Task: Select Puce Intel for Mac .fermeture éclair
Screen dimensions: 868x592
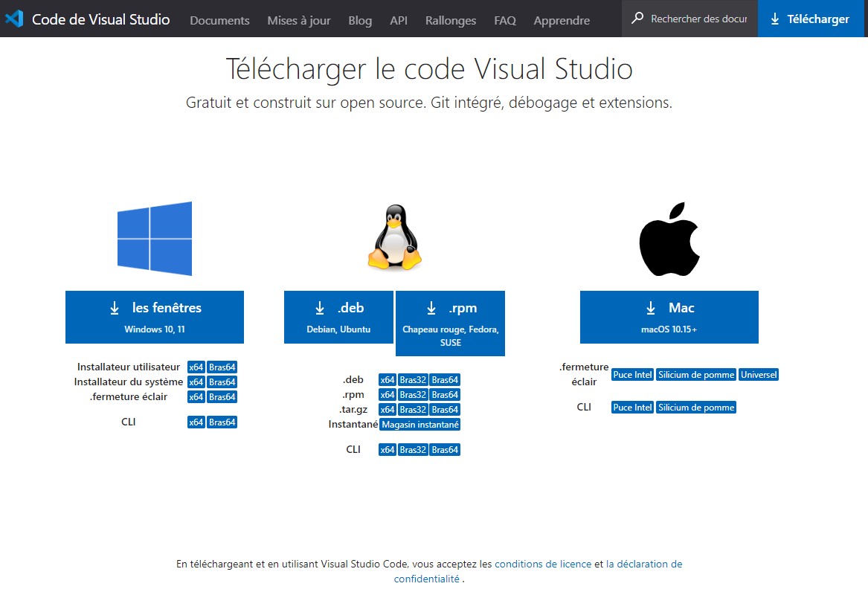Action: pyautogui.click(x=632, y=375)
